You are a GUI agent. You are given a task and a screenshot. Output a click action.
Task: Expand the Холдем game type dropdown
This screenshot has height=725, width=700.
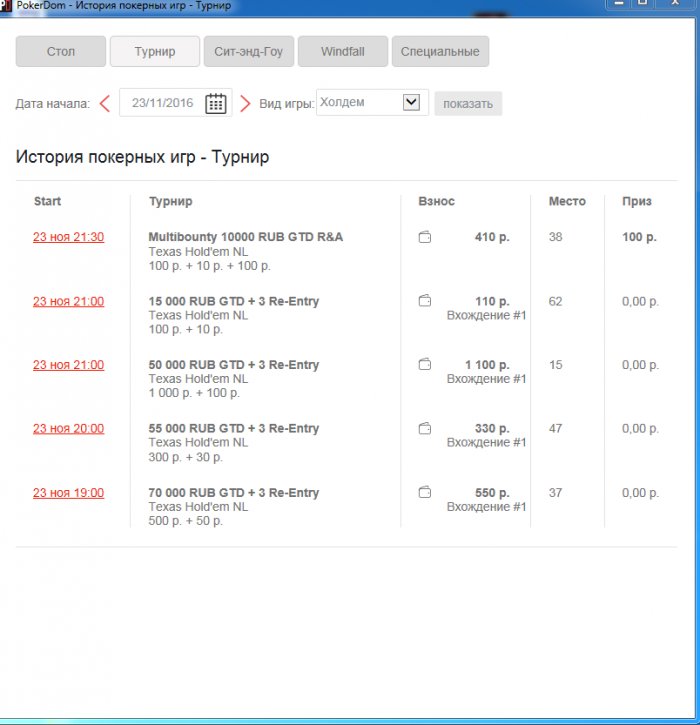(x=411, y=102)
